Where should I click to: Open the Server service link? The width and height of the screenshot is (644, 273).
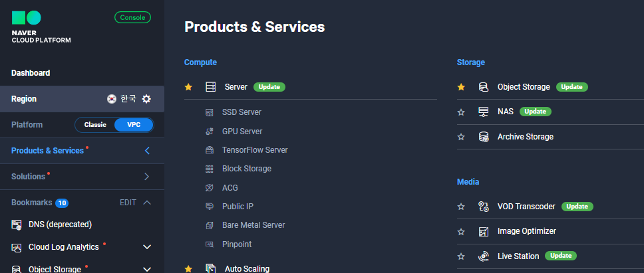[236, 87]
